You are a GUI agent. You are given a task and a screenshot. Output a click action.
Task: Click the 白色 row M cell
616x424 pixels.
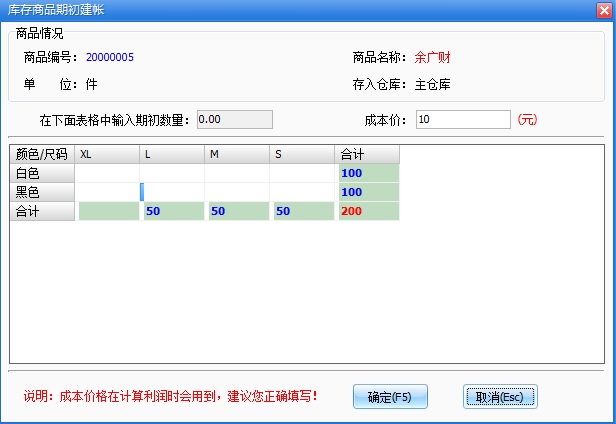point(237,173)
